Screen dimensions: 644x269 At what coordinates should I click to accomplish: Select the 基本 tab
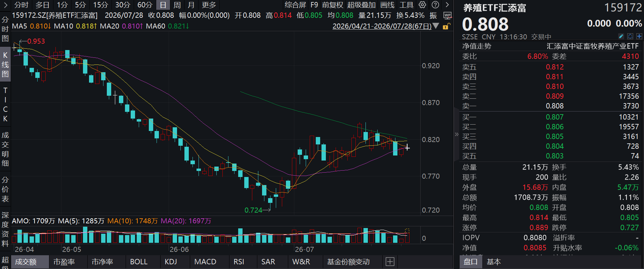click(493, 262)
